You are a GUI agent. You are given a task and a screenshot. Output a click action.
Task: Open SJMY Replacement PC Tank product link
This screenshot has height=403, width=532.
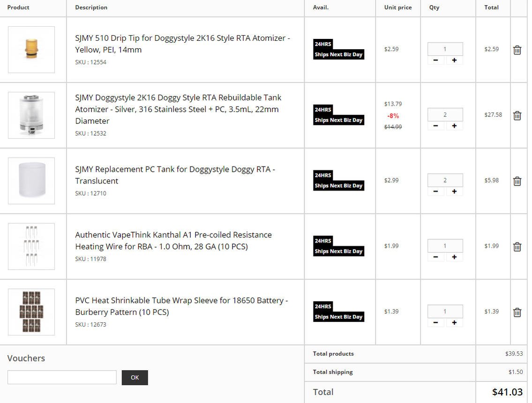[x=175, y=175]
